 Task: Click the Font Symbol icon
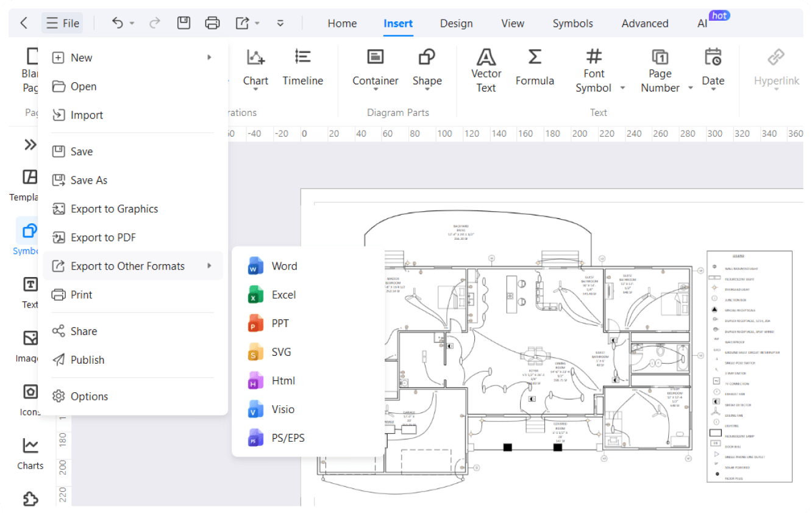point(593,57)
